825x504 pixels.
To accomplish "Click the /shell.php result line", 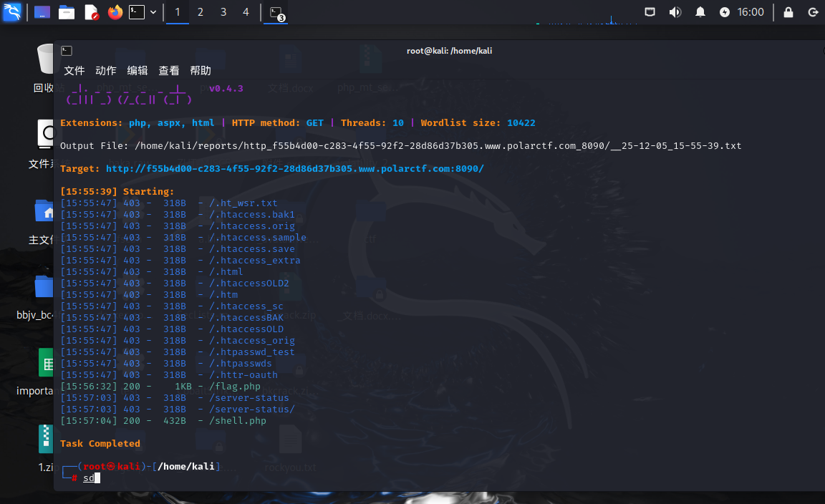I will pyautogui.click(x=163, y=420).
